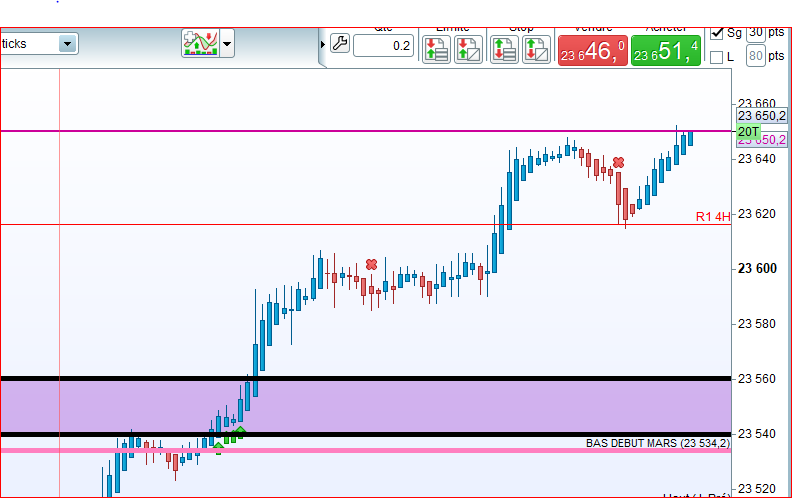Click the 23 560 price axis label
This screenshot has height=498, width=792.
coord(757,379)
